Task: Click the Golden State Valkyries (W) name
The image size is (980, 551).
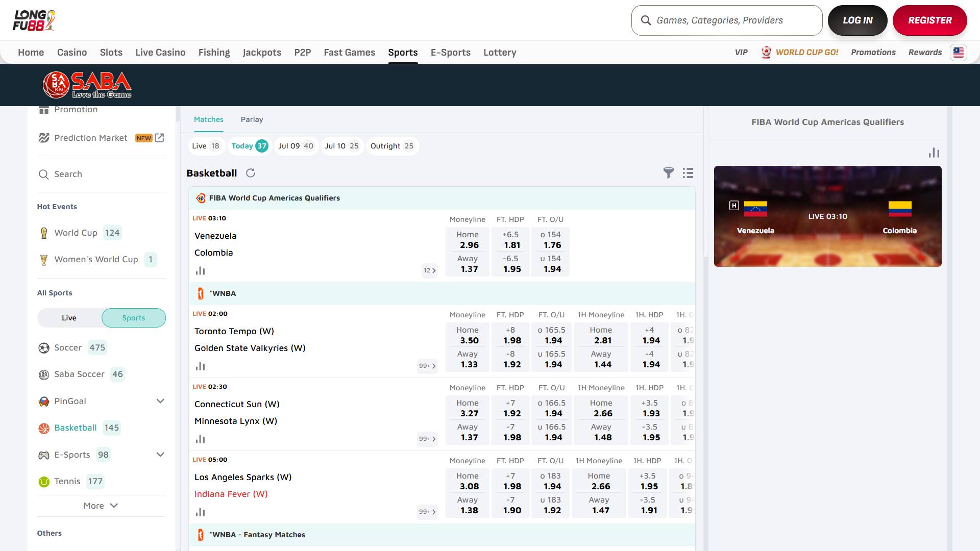Action: click(x=250, y=348)
